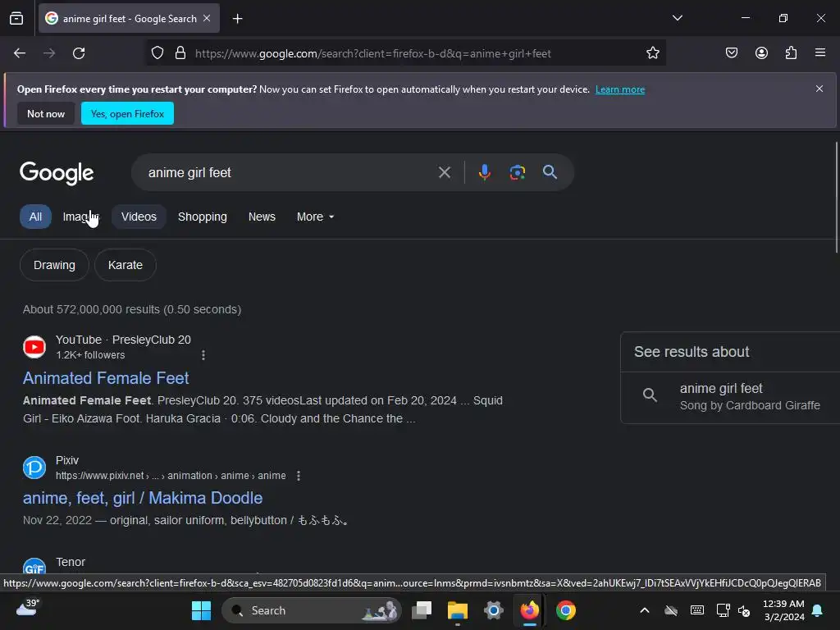The height and width of the screenshot is (630, 840).
Task: Switch to the Videos tab
Action: [x=139, y=217]
